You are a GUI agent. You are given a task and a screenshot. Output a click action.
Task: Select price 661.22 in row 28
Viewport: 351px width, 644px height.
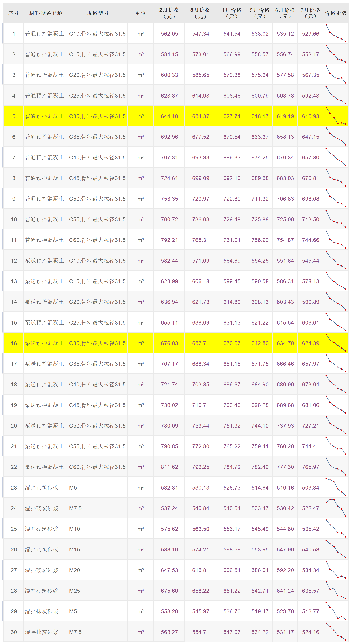(x=232, y=591)
